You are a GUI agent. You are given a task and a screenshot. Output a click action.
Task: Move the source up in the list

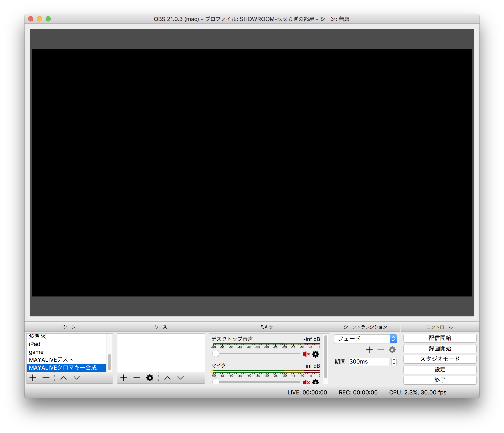[x=167, y=378]
